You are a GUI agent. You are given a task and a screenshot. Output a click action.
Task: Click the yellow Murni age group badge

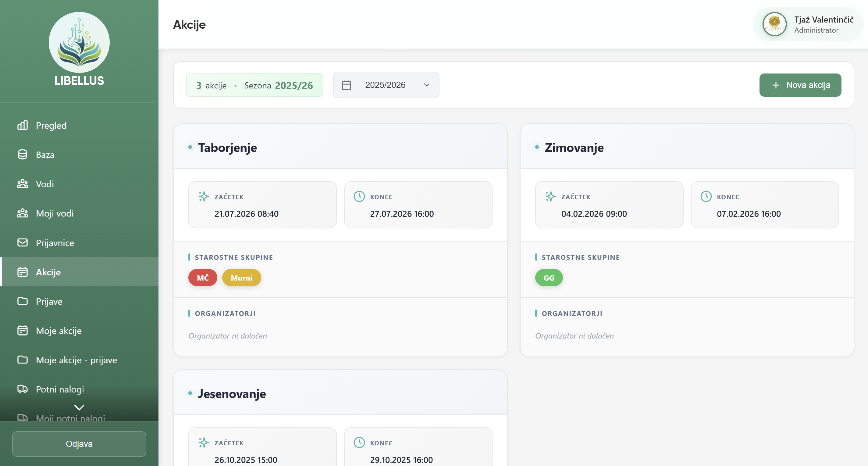[x=241, y=278]
